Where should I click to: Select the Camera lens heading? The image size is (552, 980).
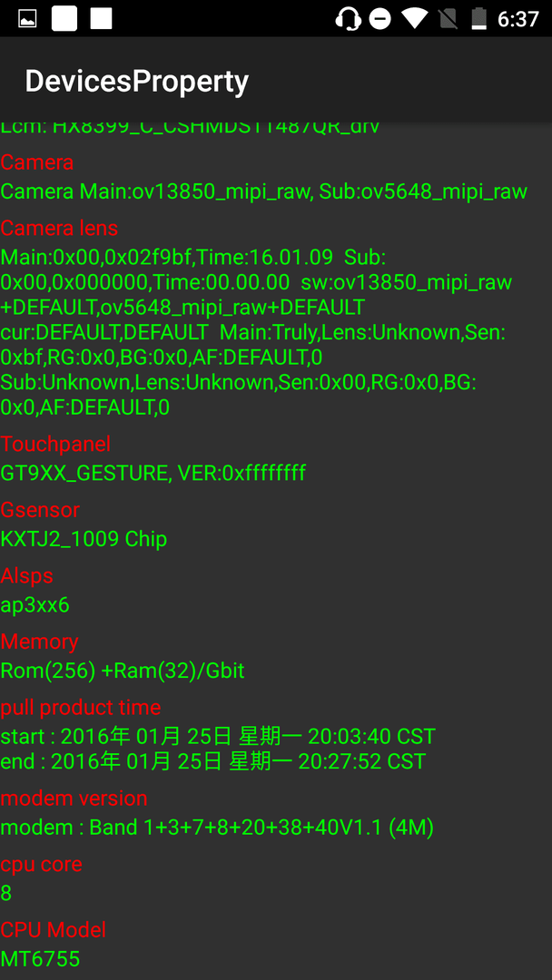(x=59, y=228)
